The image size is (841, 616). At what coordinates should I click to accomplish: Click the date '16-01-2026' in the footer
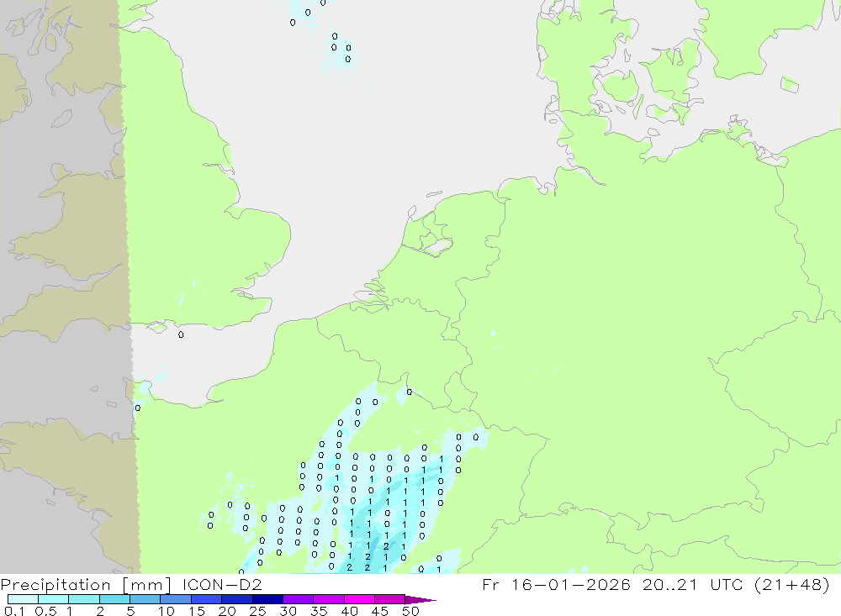point(571,584)
